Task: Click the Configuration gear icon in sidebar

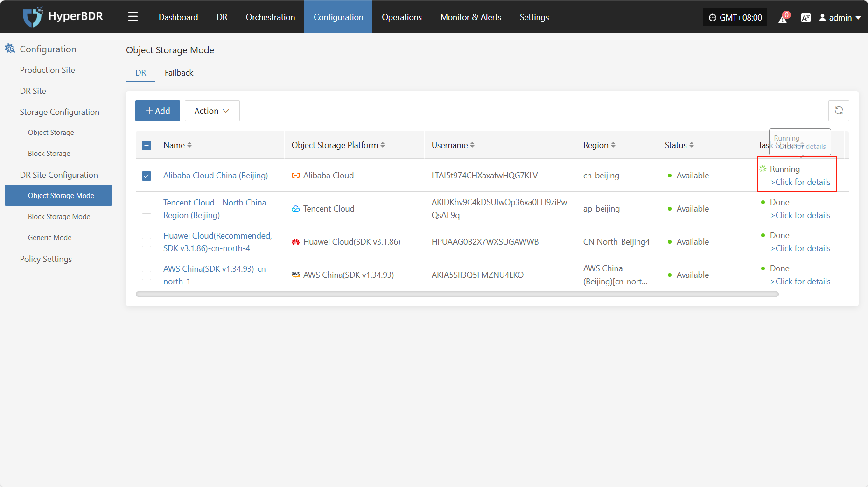Action: pos(10,49)
